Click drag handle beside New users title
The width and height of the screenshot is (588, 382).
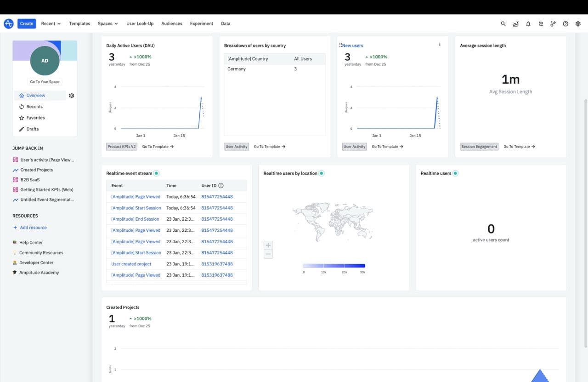coord(340,45)
